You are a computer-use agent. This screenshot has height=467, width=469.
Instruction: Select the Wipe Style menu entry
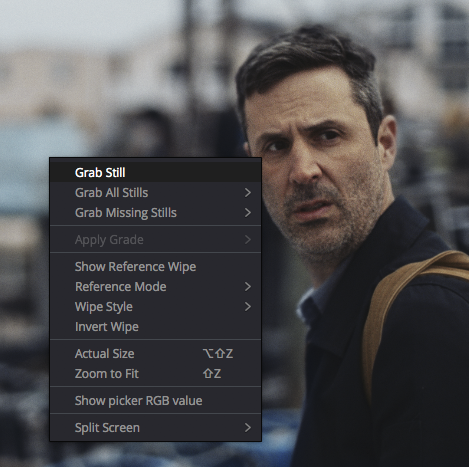[155, 307]
